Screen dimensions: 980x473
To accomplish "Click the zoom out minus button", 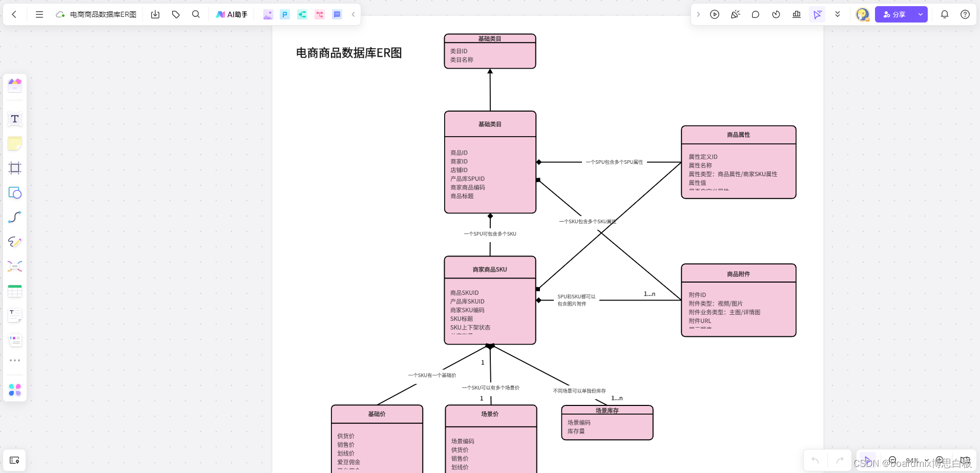I will click(x=892, y=460).
